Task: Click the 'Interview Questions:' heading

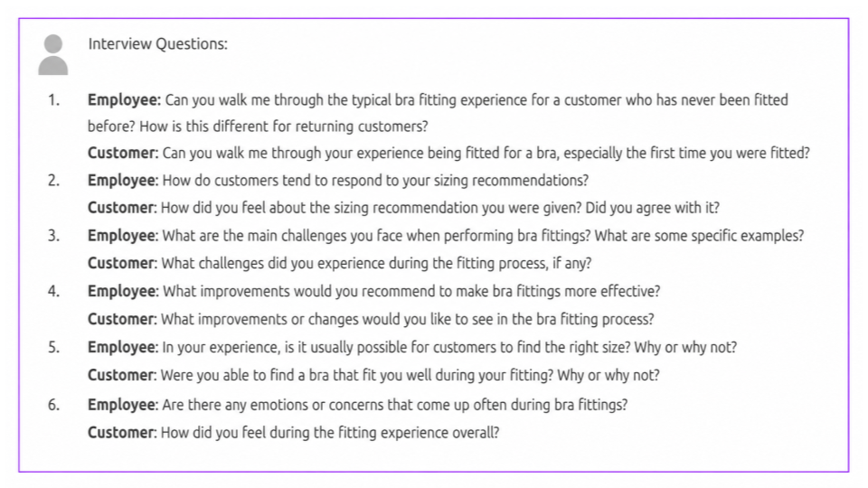Action: pyautogui.click(x=157, y=43)
